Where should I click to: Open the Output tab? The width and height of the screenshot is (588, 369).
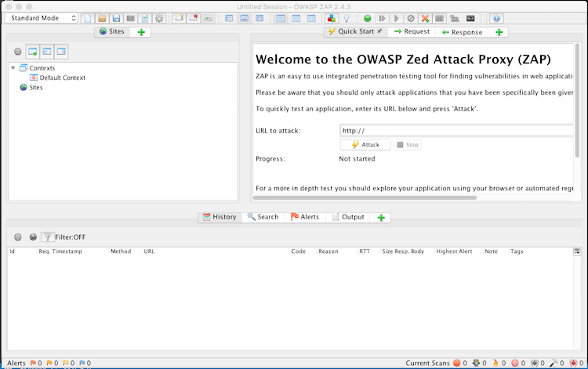click(x=348, y=217)
